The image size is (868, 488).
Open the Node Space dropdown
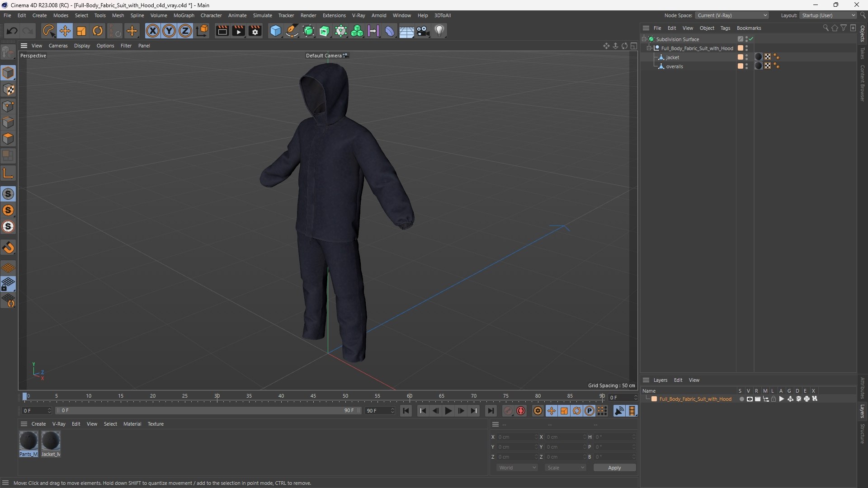[x=731, y=15]
